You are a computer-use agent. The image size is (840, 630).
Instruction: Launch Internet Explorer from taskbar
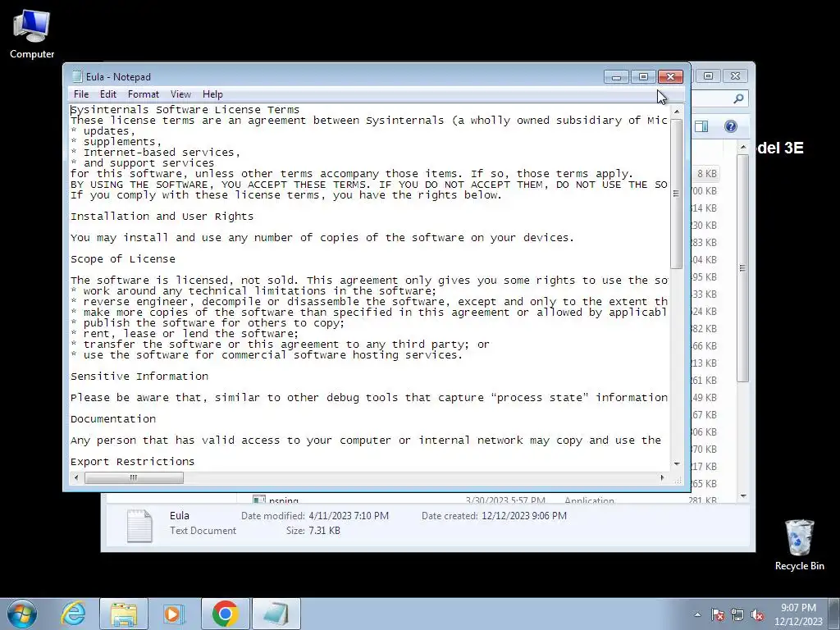[73, 614]
